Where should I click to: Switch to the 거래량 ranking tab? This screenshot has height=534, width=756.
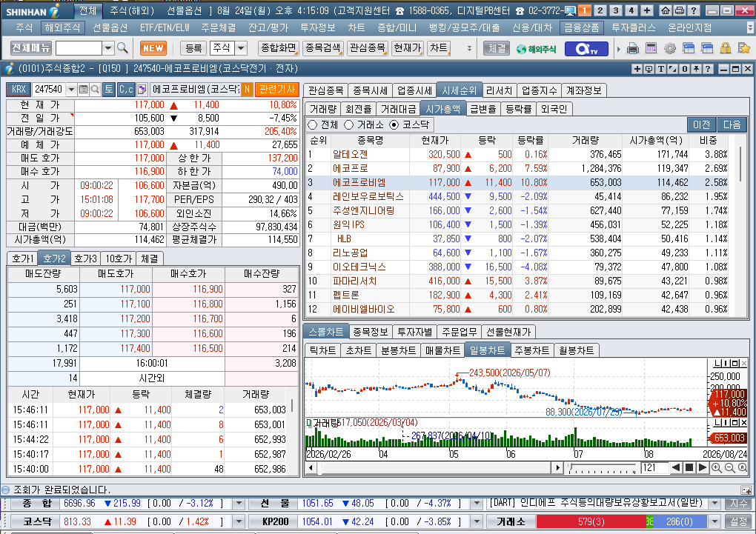coord(322,110)
